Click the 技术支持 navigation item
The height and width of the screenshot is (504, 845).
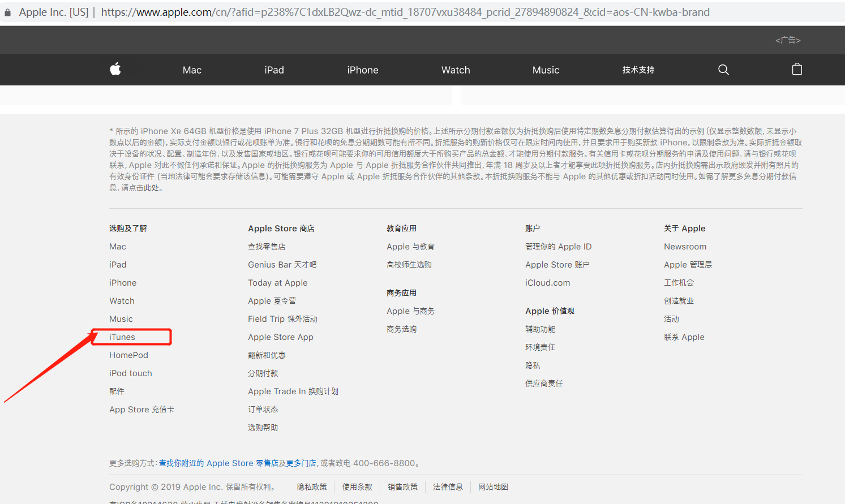(x=638, y=70)
